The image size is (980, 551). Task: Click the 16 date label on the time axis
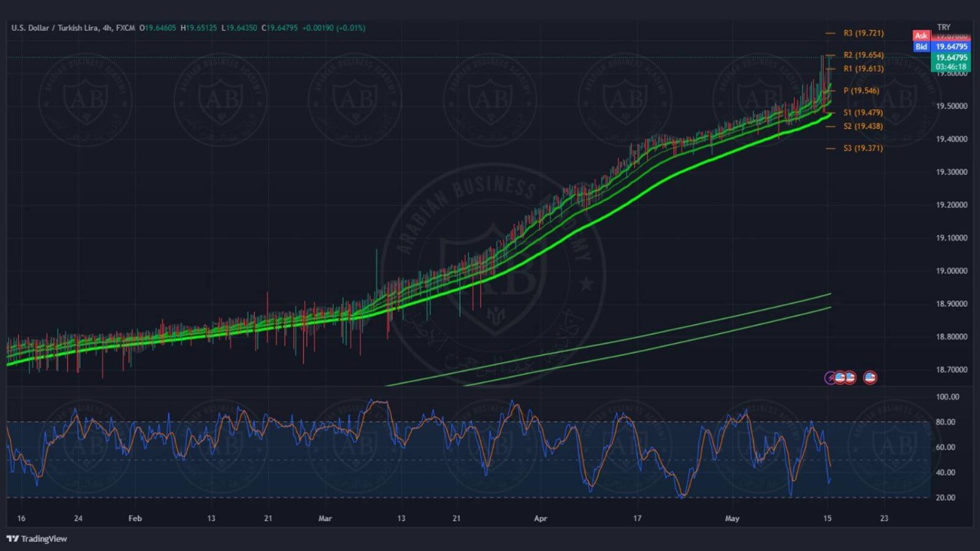(22, 518)
